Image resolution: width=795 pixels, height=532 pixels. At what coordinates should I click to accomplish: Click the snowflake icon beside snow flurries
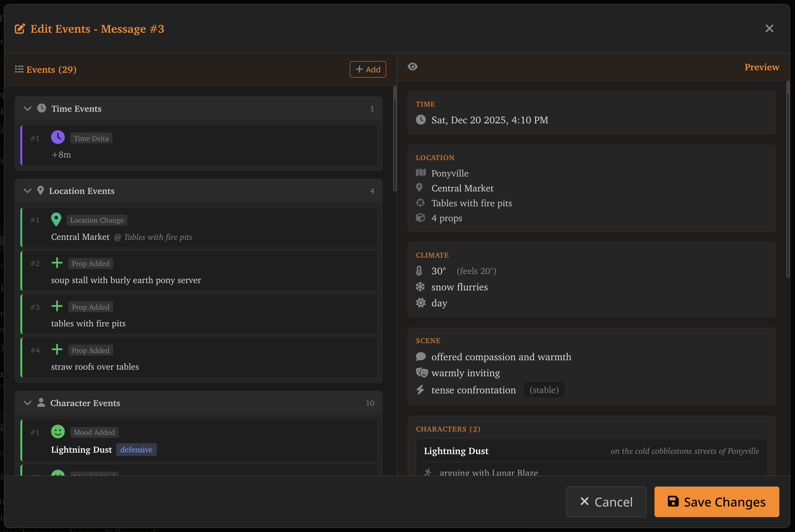click(420, 287)
